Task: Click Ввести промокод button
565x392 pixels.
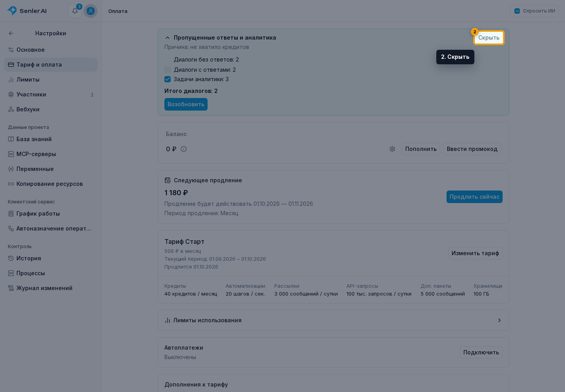Action: [472, 149]
